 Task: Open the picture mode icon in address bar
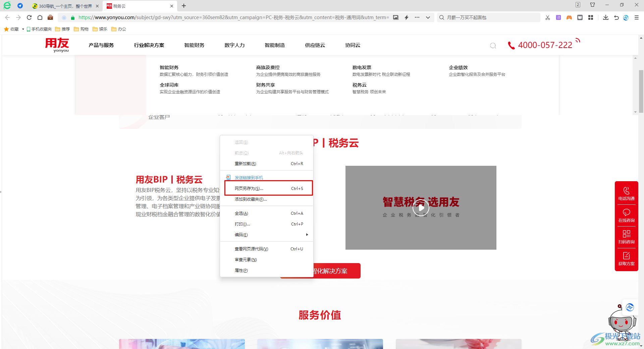tap(396, 17)
